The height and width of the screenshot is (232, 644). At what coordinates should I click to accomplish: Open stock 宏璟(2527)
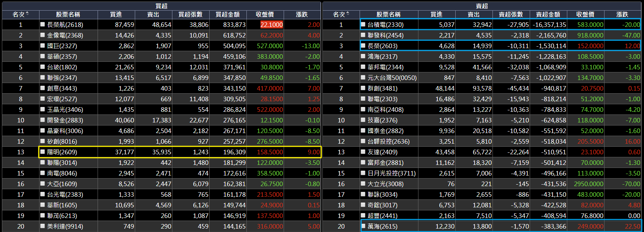tap(62, 99)
